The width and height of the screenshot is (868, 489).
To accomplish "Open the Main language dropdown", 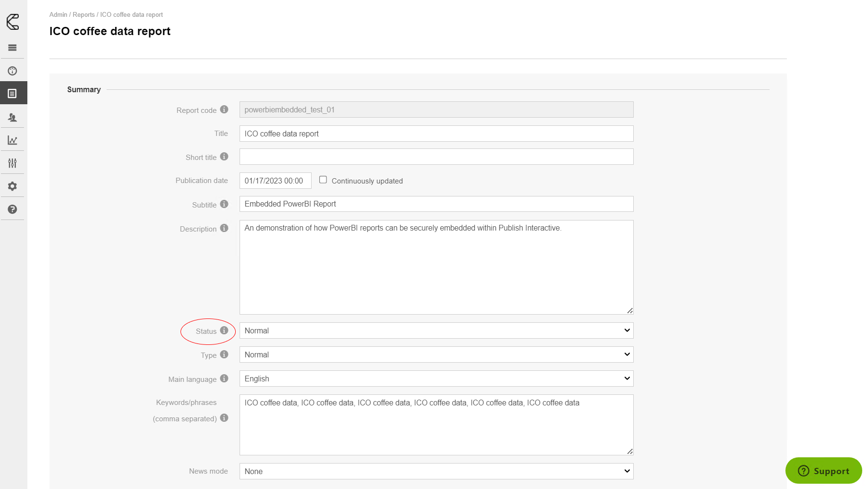I will 436,379.
